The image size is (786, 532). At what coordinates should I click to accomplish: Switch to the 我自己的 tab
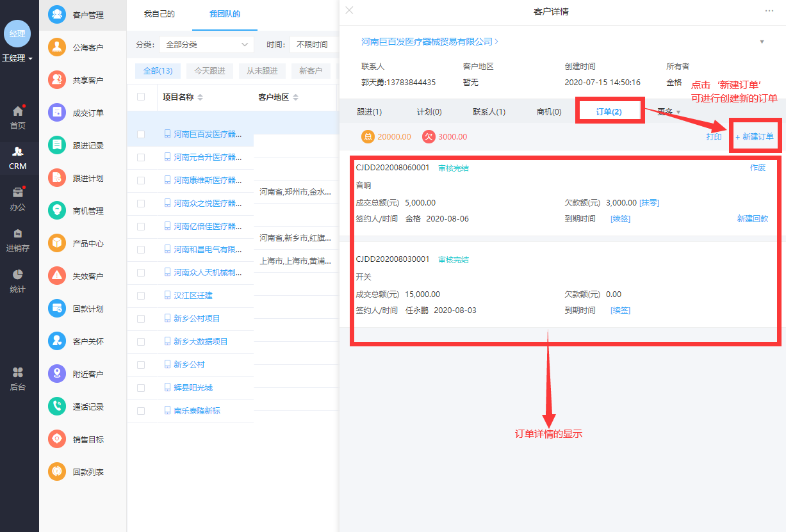point(159,14)
